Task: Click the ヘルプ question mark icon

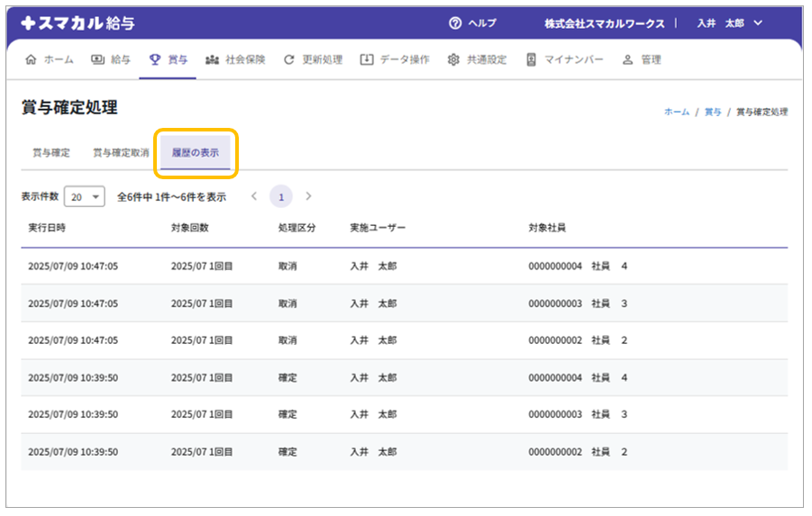Action: pos(455,23)
